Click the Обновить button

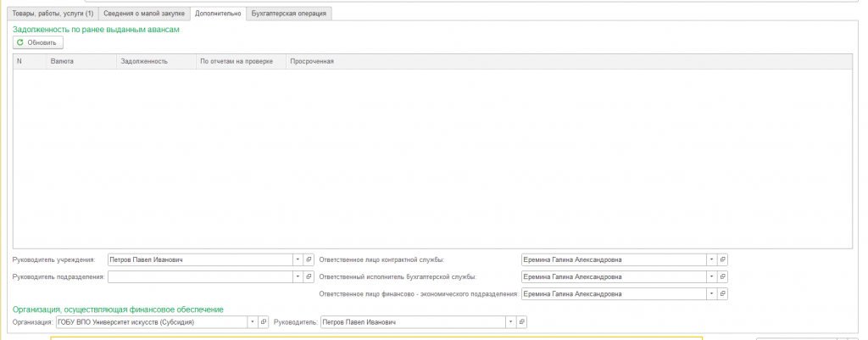pos(37,42)
